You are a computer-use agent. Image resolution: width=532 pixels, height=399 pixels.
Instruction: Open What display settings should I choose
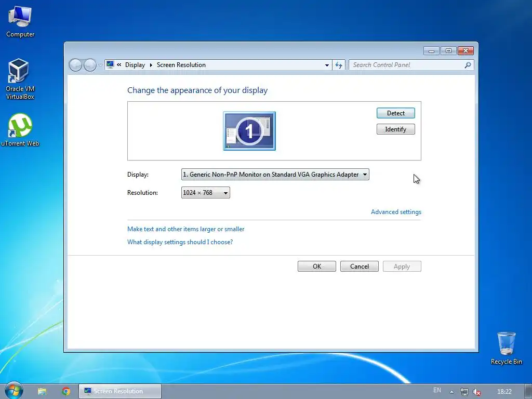180,242
